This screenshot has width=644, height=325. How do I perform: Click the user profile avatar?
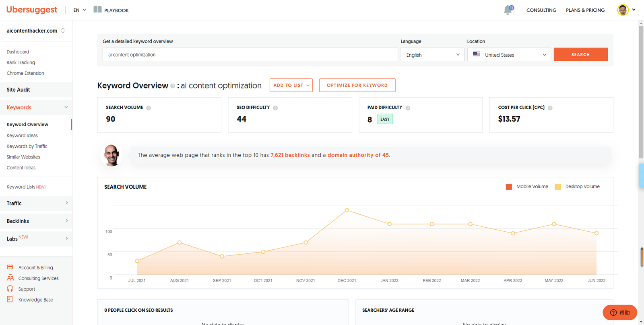(x=623, y=10)
